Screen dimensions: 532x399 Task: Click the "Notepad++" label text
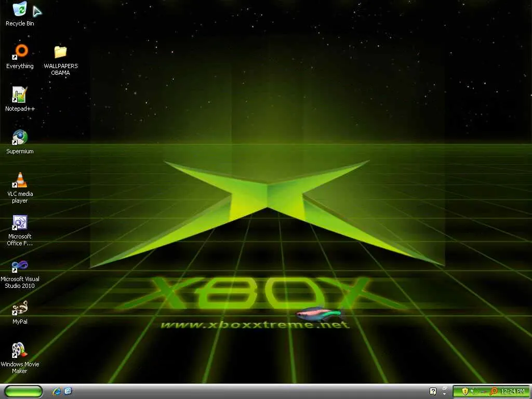pyautogui.click(x=20, y=109)
